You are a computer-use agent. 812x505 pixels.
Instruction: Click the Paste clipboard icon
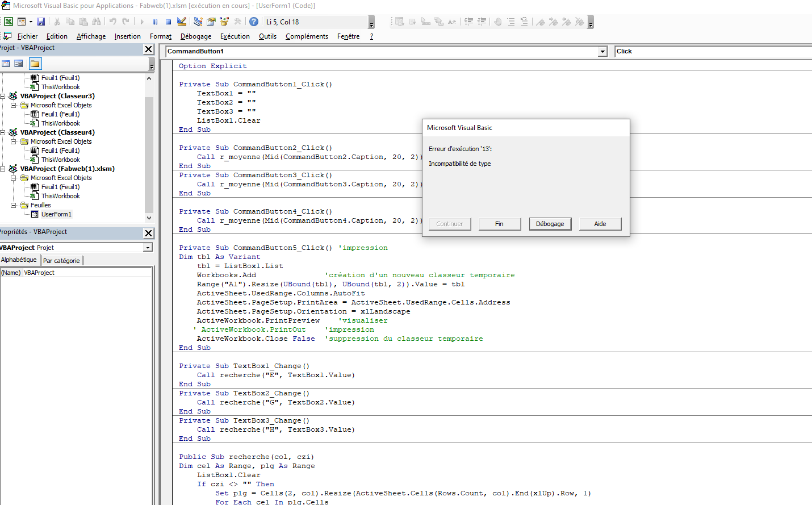pos(83,22)
